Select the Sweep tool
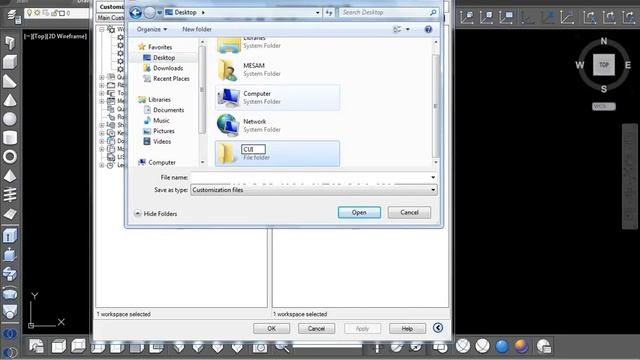This screenshot has width=640, height=360. click(x=10, y=273)
